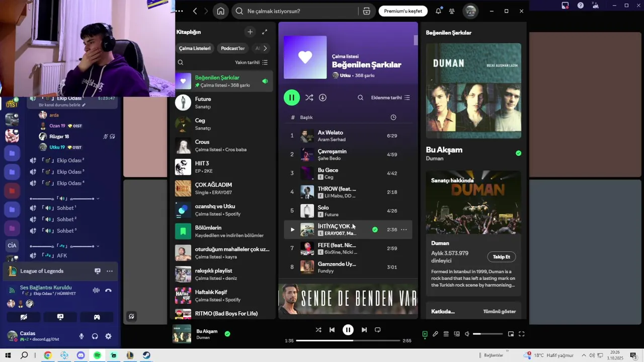This screenshot has width=644, height=362.
Task: Open Yakın tarihli sort dropdown
Action: tap(251, 62)
